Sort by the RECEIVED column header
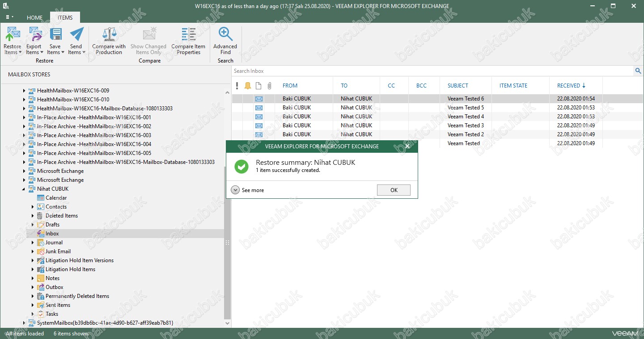The image size is (644, 339). tap(571, 86)
